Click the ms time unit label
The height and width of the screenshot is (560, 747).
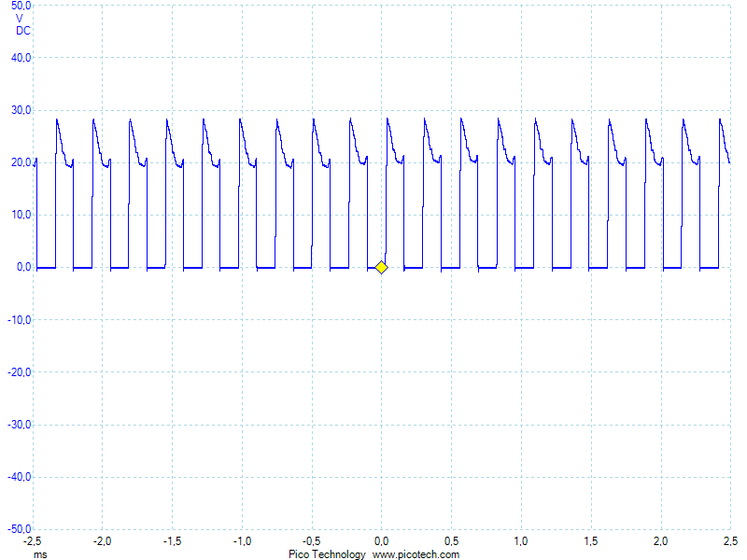click(x=40, y=554)
